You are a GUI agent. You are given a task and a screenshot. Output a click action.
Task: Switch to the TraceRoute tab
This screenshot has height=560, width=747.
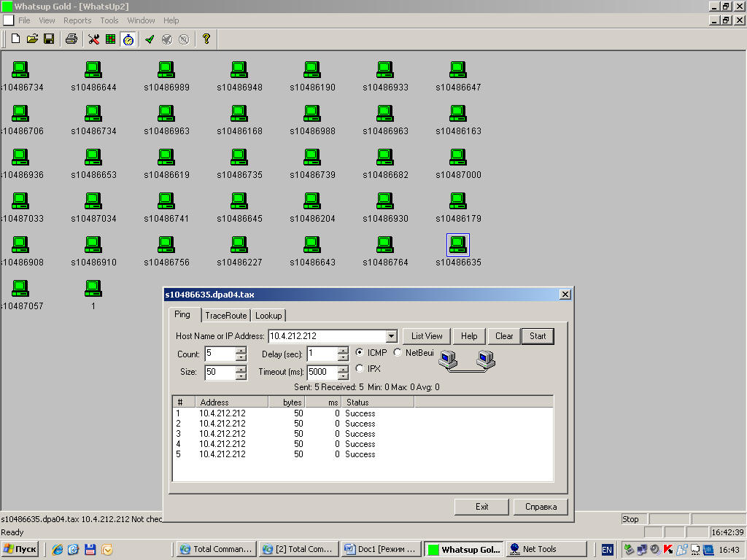pyautogui.click(x=226, y=316)
